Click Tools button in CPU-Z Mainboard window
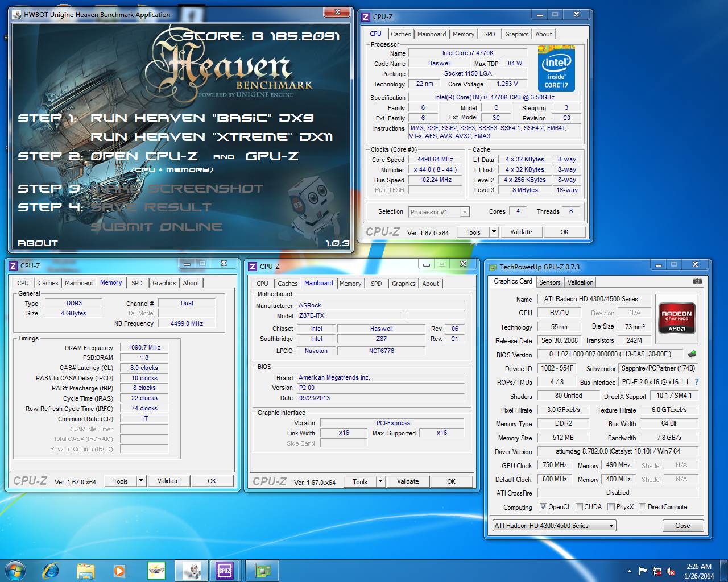This screenshot has width=728, height=582. [x=360, y=481]
